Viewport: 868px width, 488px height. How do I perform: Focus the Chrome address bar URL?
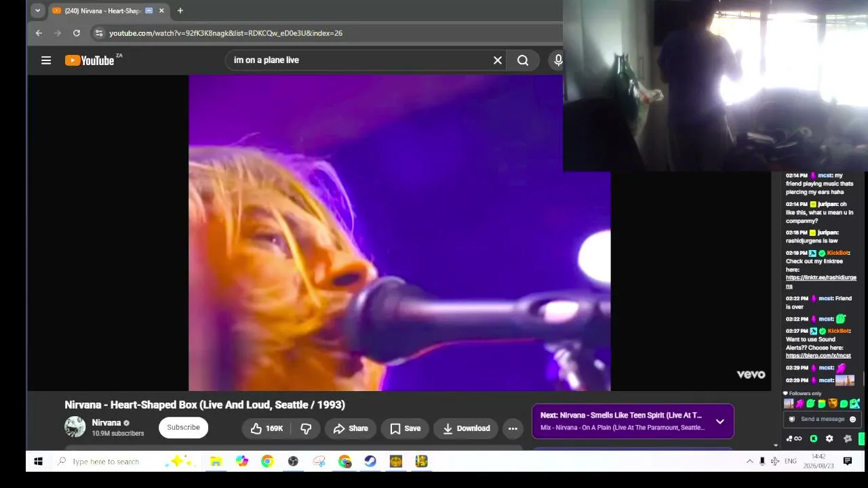[226, 33]
